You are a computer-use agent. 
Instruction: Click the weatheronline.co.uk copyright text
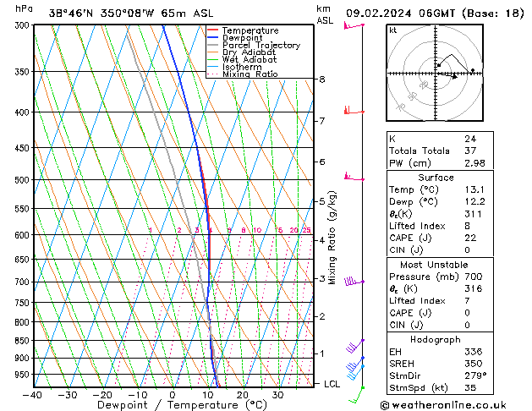tap(443, 405)
